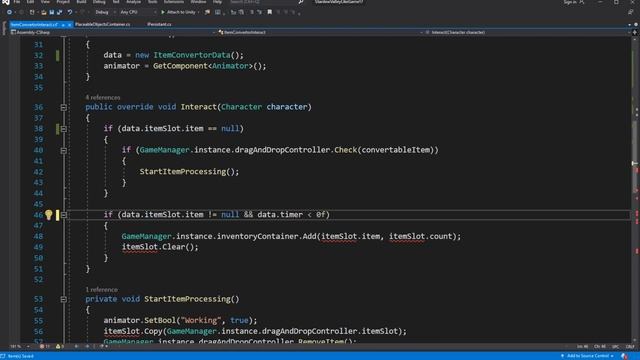Click the lightbulb quick actions icon
Image resolution: width=640 pixels, height=360 pixels.
coord(49,215)
